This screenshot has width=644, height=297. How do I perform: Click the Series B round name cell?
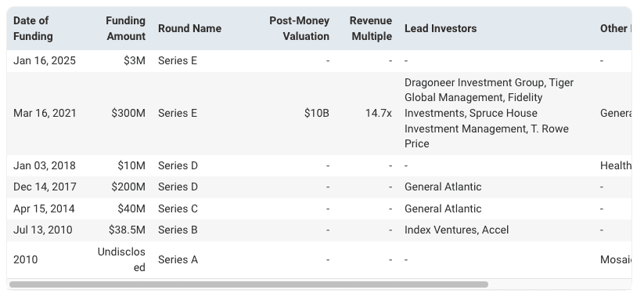[x=178, y=230]
